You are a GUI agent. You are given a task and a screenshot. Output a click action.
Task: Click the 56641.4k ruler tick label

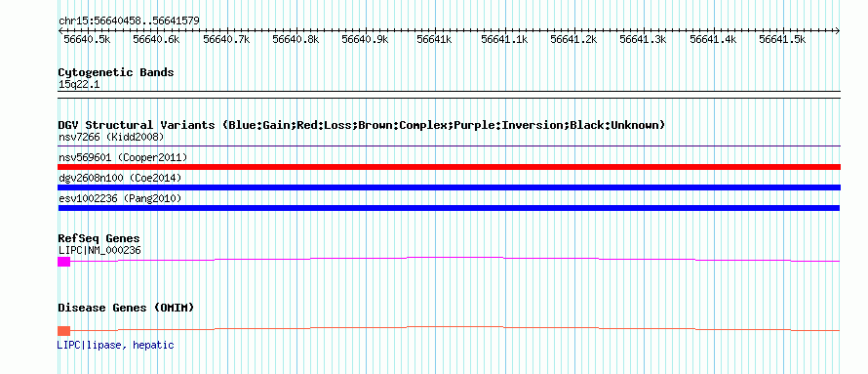713,40
